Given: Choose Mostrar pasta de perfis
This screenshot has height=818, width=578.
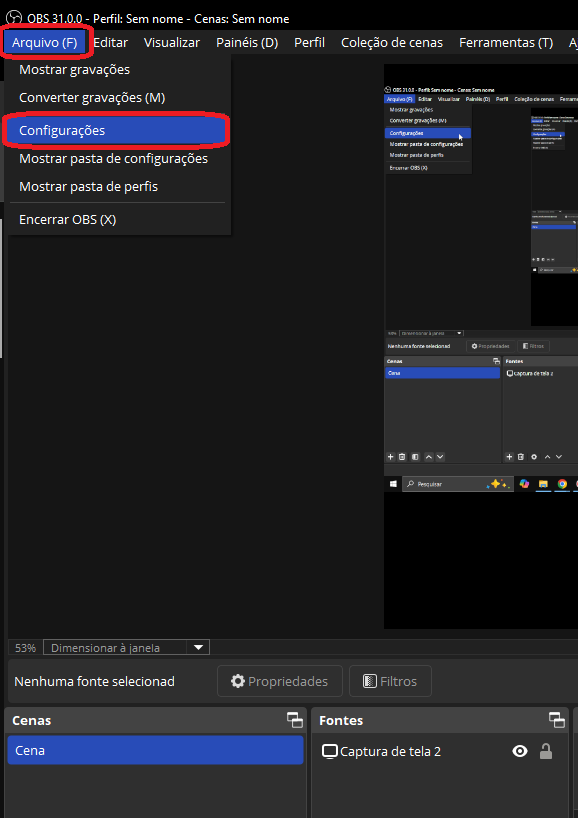Looking at the screenshot, I should pos(118,187).
